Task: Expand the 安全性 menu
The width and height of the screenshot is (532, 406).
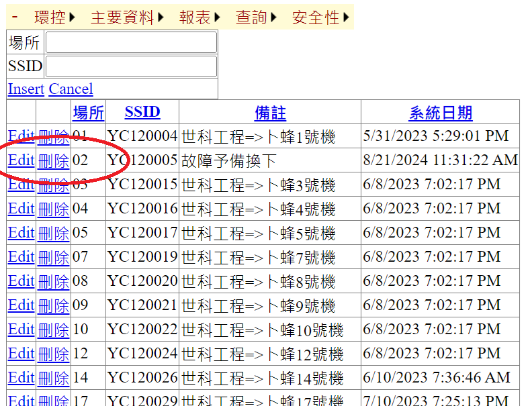Action: coord(320,18)
